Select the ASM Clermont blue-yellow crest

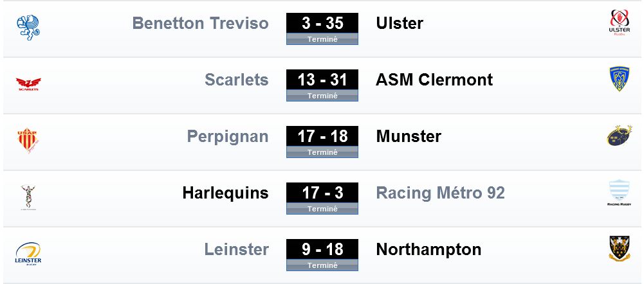click(620, 78)
